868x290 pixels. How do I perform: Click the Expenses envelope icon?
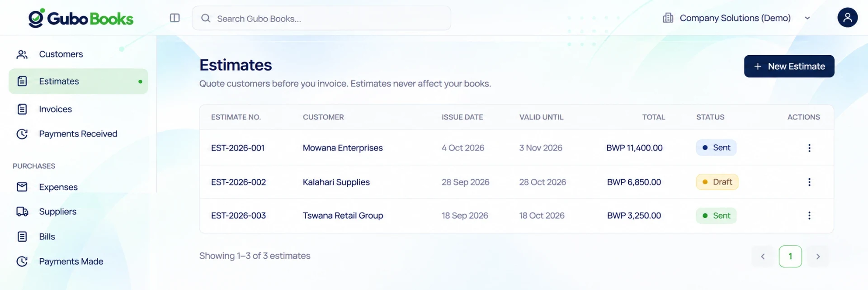click(x=22, y=187)
